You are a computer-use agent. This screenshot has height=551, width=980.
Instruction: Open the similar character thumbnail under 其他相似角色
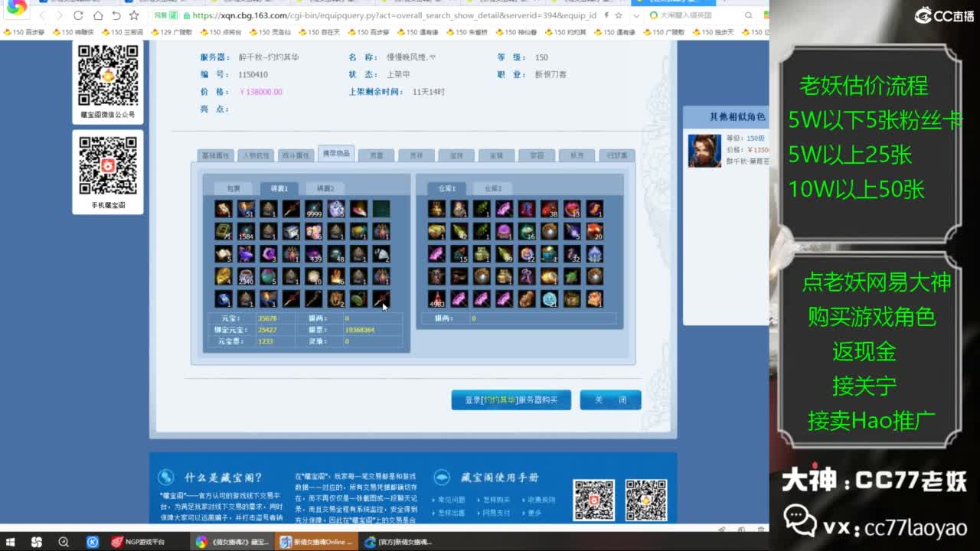coord(704,151)
